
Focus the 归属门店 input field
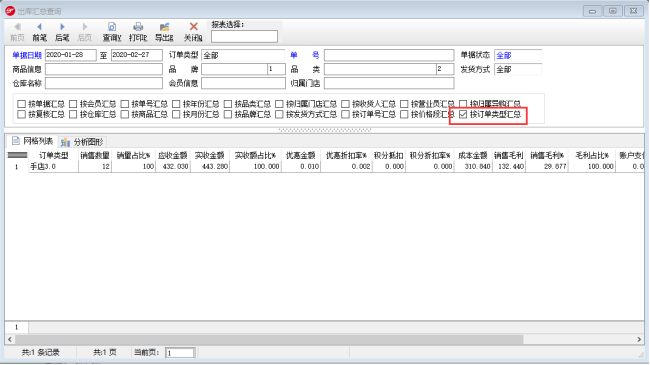click(x=389, y=83)
